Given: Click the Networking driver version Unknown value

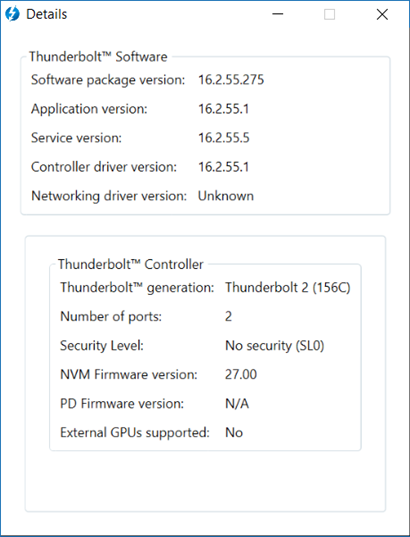Looking at the screenshot, I should [226, 196].
